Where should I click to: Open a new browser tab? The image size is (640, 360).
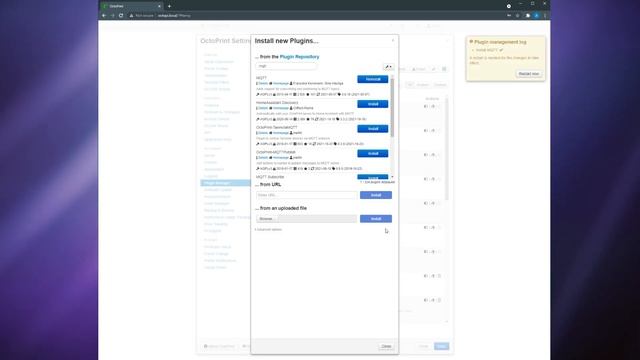(169, 6)
